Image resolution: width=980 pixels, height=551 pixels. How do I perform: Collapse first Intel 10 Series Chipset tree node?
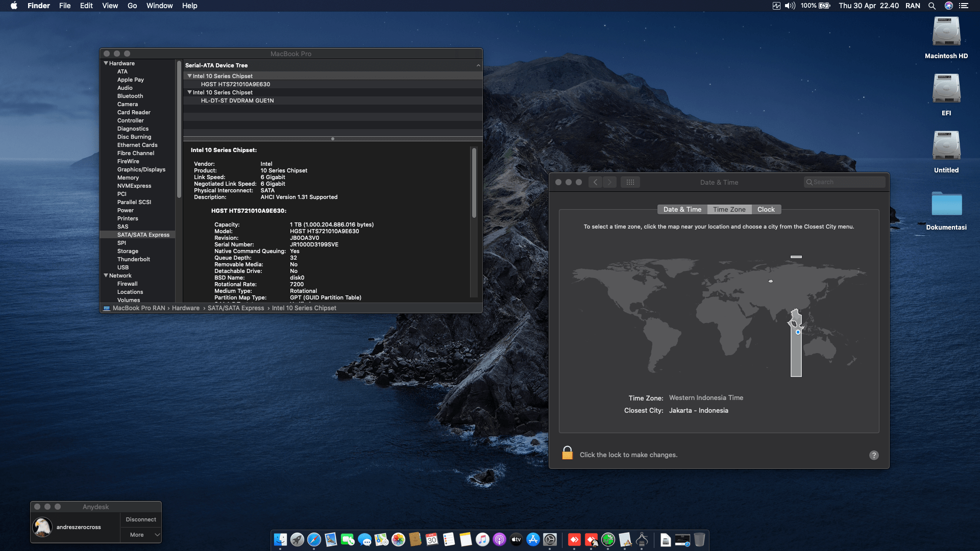click(x=189, y=76)
